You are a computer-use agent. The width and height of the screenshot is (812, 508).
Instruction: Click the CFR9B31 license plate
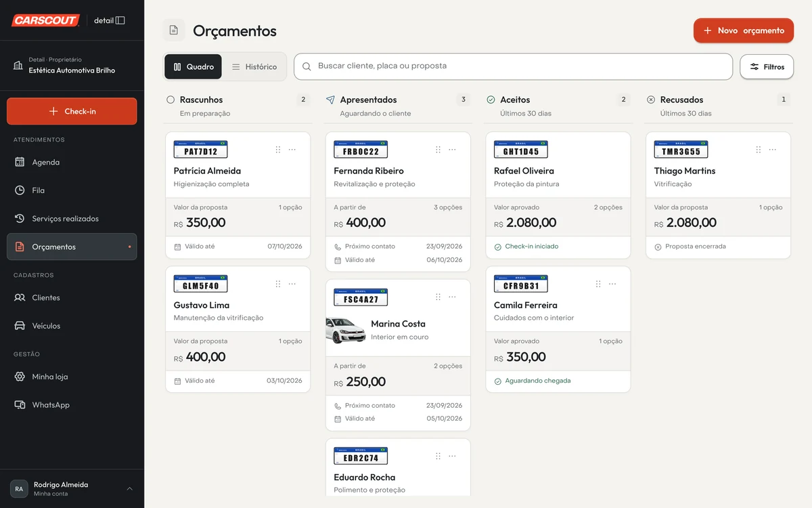pos(521,284)
